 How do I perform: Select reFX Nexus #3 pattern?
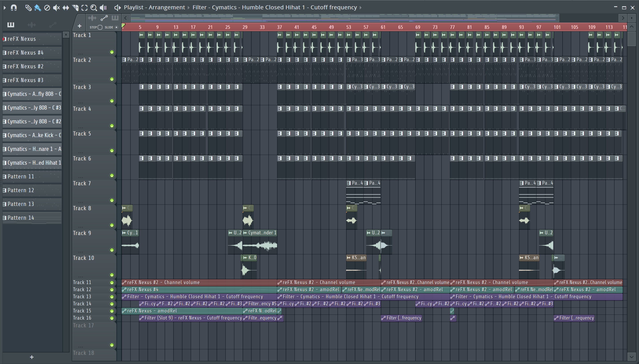[32, 80]
